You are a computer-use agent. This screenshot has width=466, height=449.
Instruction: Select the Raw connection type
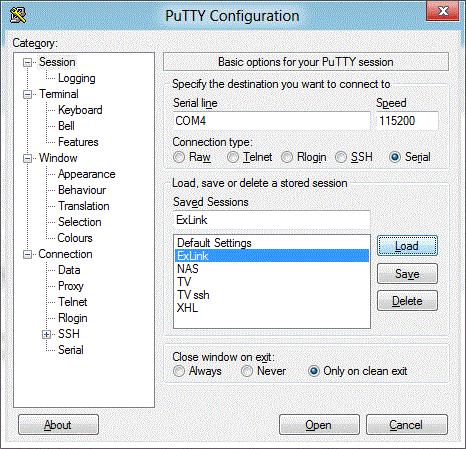179,157
